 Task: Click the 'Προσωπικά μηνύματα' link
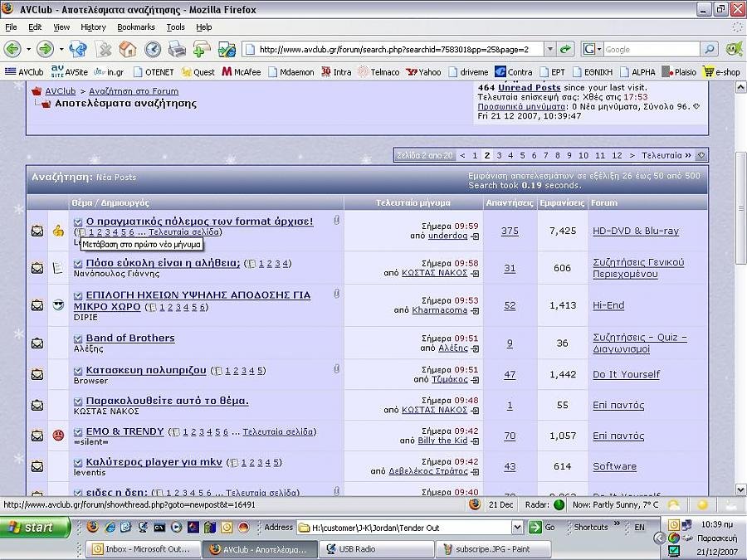tap(522, 107)
